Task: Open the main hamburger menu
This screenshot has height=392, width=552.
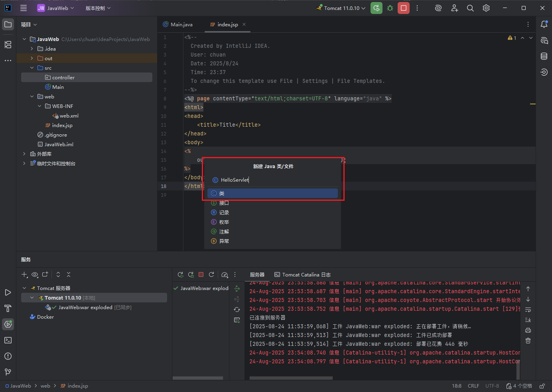Action: pos(24,8)
